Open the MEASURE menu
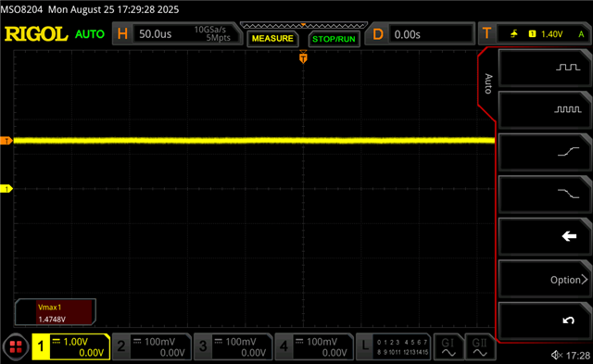 tap(272, 39)
